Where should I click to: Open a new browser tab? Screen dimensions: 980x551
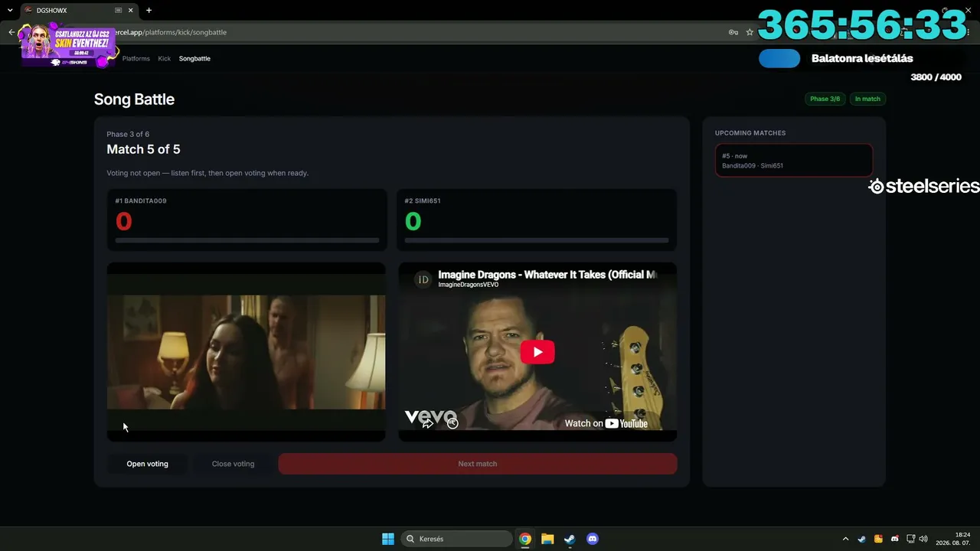point(149,11)
